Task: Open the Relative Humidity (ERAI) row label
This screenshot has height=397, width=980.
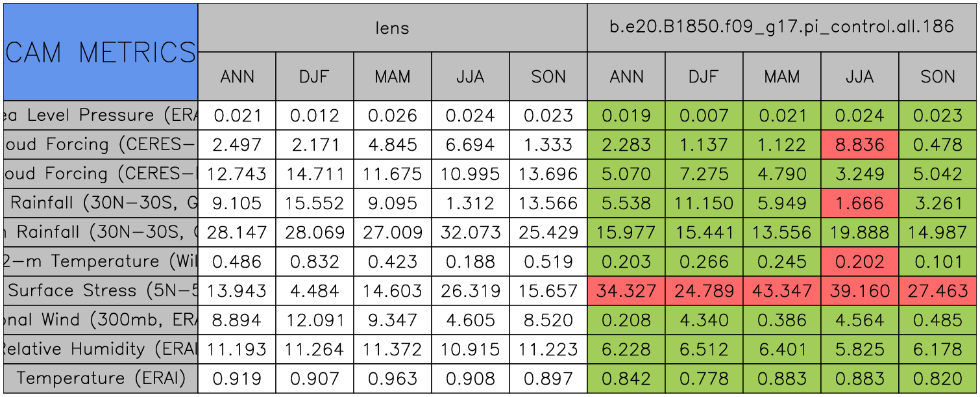Action: pyautogui.click(x=101, y=350)
